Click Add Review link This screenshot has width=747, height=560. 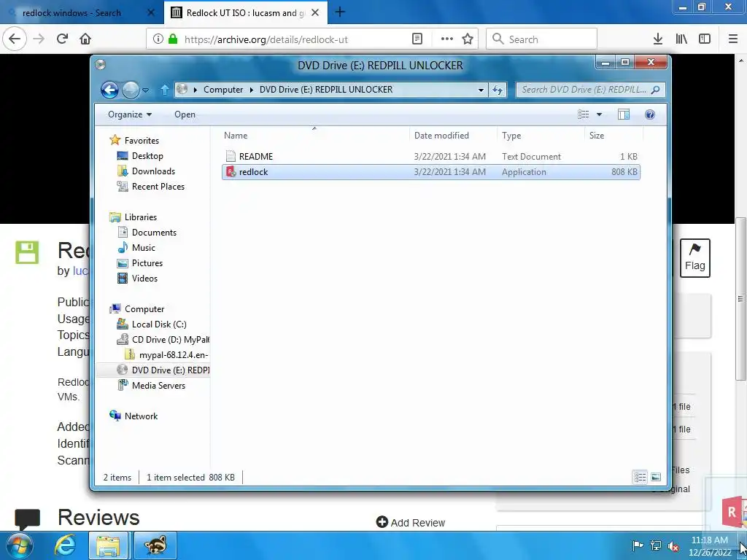[x=411, y=522]
